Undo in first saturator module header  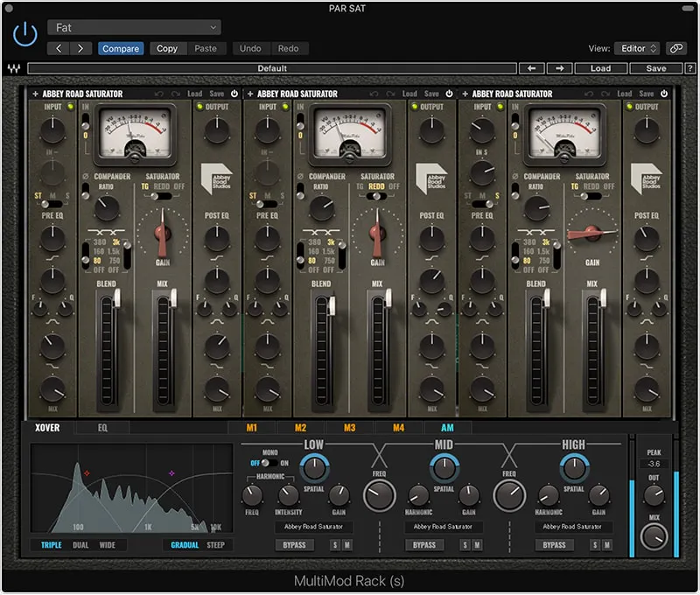tap(159, 94)
